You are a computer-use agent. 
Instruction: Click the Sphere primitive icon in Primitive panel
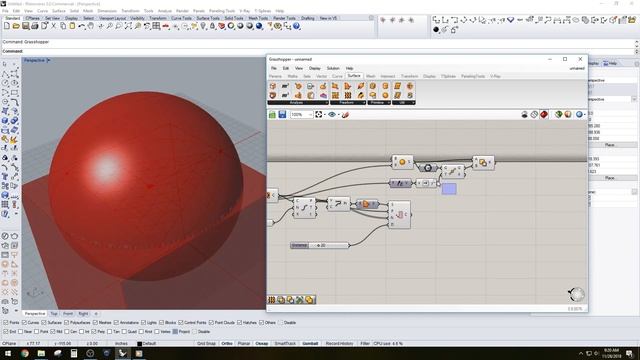click(x=385, y=95)
